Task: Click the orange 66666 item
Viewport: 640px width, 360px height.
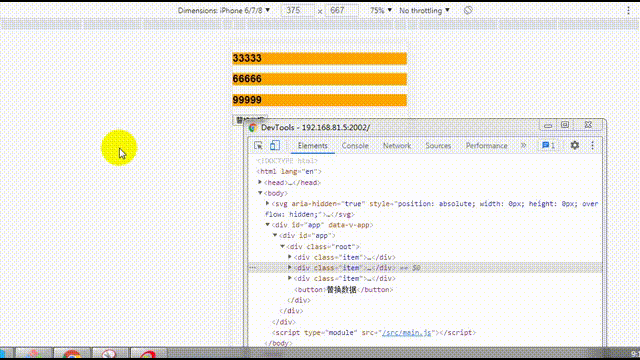Action: click(x=319, y=79)
